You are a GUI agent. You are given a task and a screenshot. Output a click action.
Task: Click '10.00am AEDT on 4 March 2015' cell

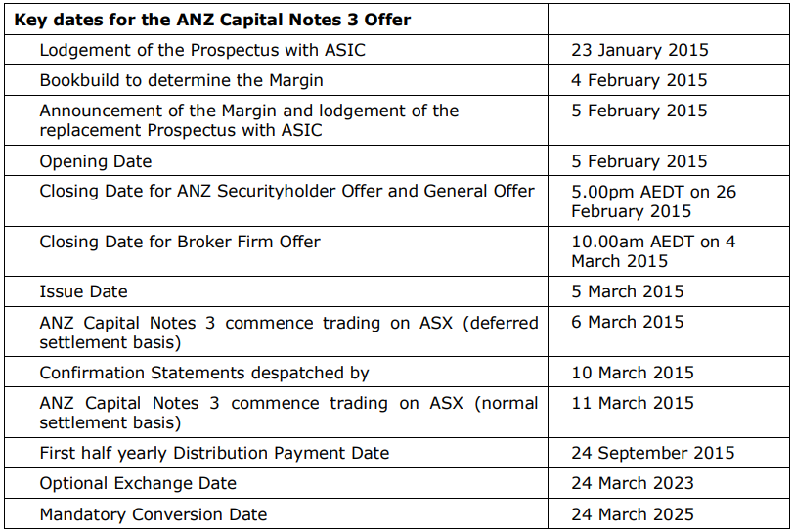pyautogui.click(x=653, y=250)
